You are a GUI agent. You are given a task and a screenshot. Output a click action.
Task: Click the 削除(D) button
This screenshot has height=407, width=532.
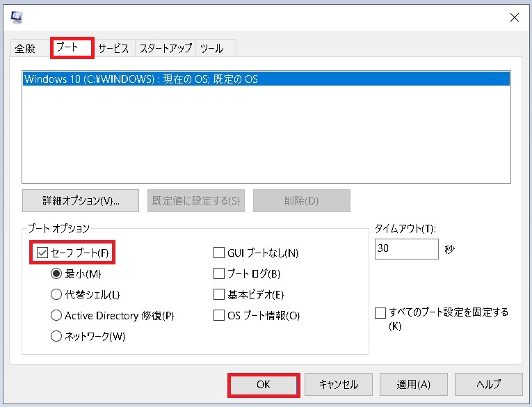302,200
